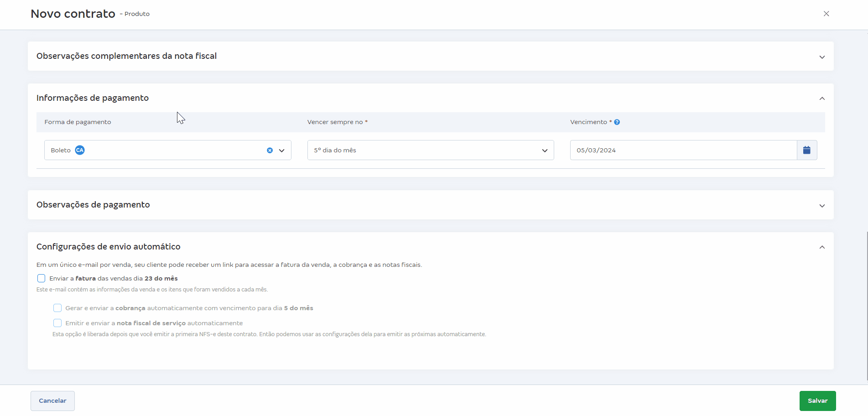Collapse Informações de pagamento using its chevron
This screenshot has height=416, width=868.
[x=822, y=99]
